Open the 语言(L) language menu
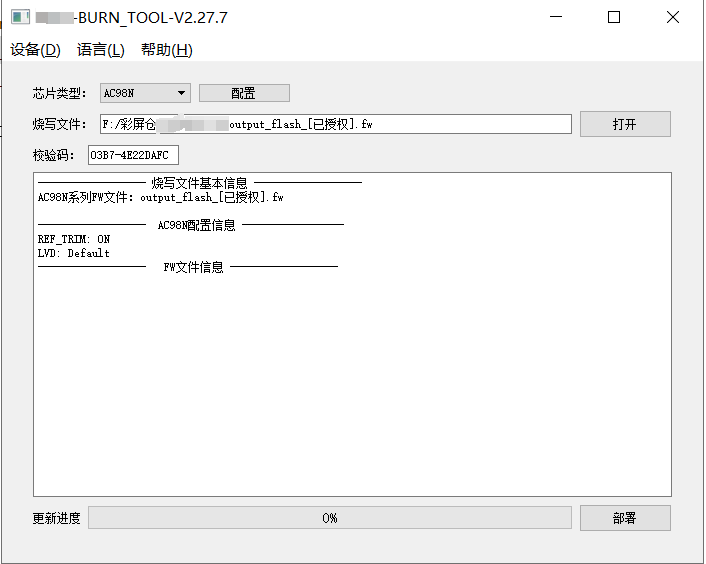 click(100, 50)
